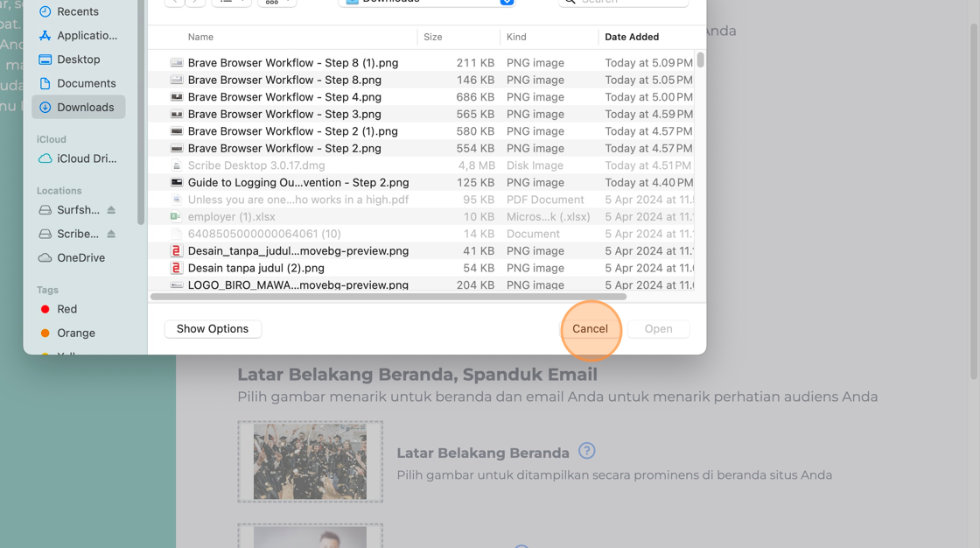Select file Brave Browser Workflow - Step 2.png
The image size is (980, 548).
pyautogui.click(x=422, y=148)
